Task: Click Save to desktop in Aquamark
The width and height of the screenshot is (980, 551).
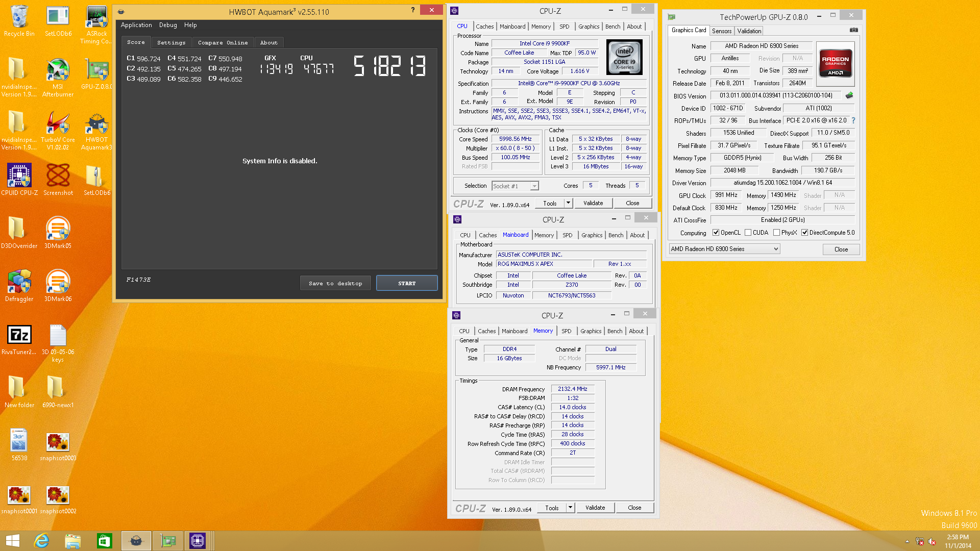Action: [335, 283]
